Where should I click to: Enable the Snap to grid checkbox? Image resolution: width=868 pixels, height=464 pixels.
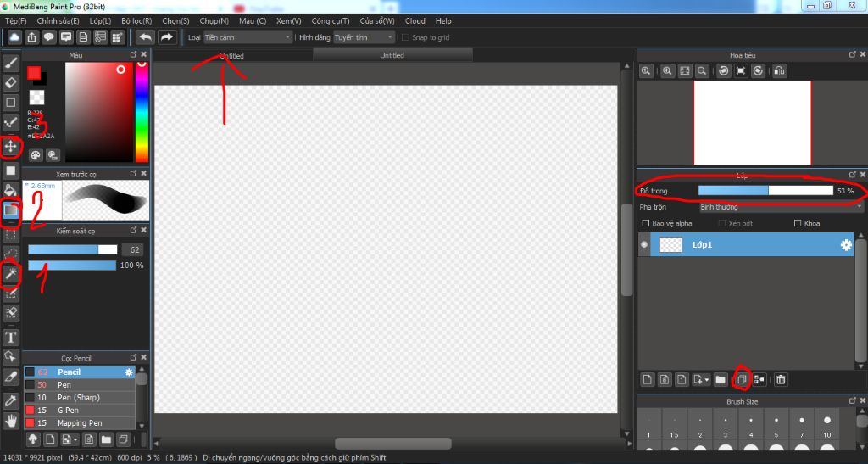(x=405, y=37)
